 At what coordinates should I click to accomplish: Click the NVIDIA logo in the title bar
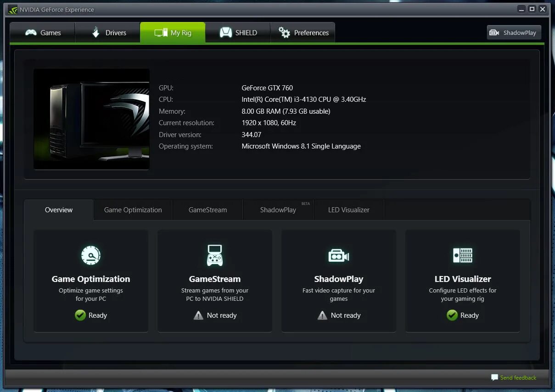(x=12, y=9)
